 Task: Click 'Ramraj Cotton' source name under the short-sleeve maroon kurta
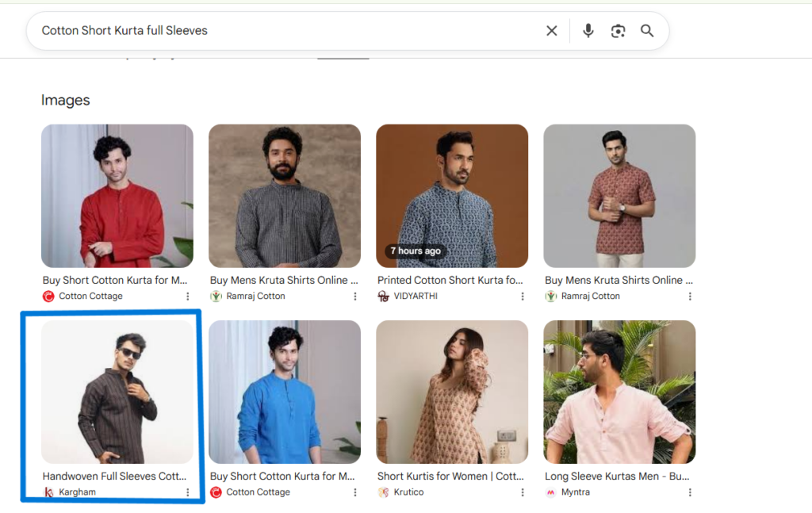pyautogui.click(x=590, y=296)
